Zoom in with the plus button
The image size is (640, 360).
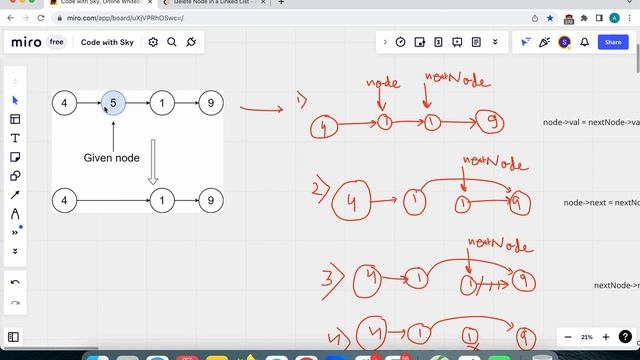point(606,337)
